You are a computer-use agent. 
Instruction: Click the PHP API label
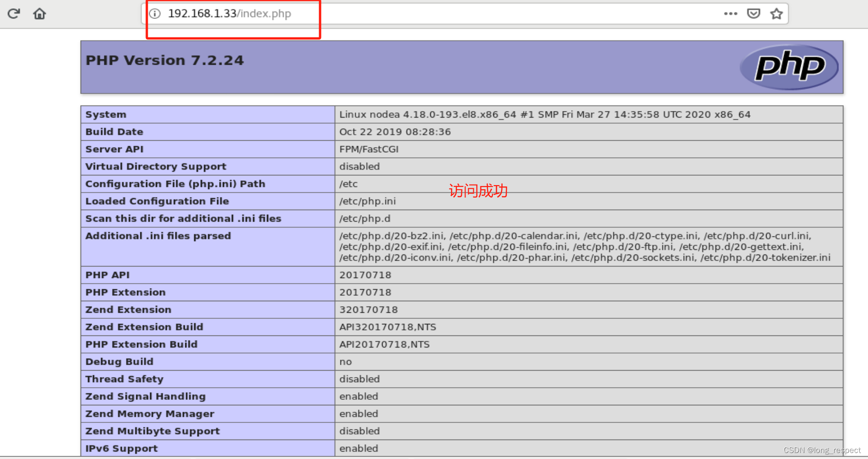pos(107,275)
